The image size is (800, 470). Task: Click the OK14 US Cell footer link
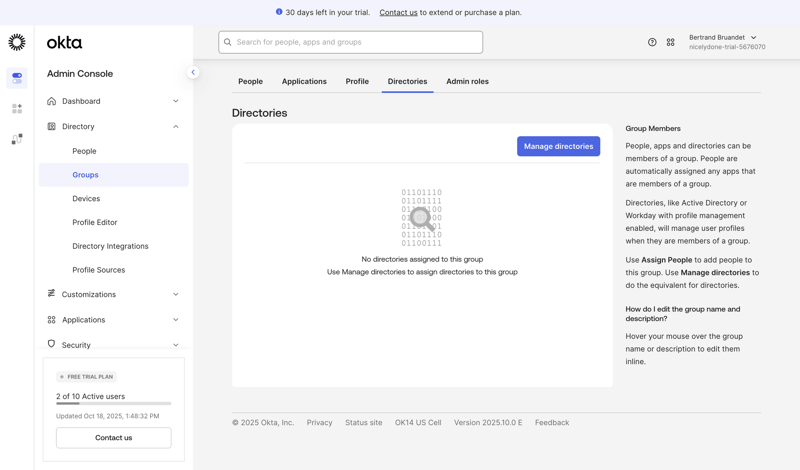click(418, 423)
